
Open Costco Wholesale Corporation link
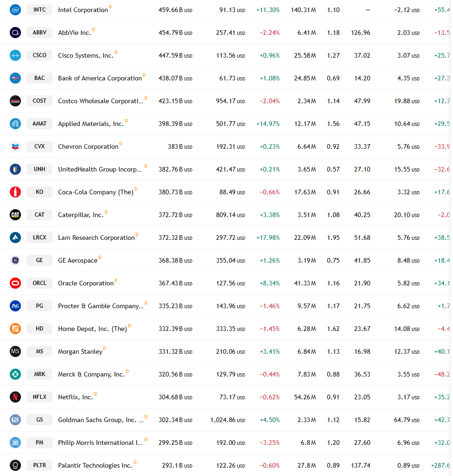[100, 101]
